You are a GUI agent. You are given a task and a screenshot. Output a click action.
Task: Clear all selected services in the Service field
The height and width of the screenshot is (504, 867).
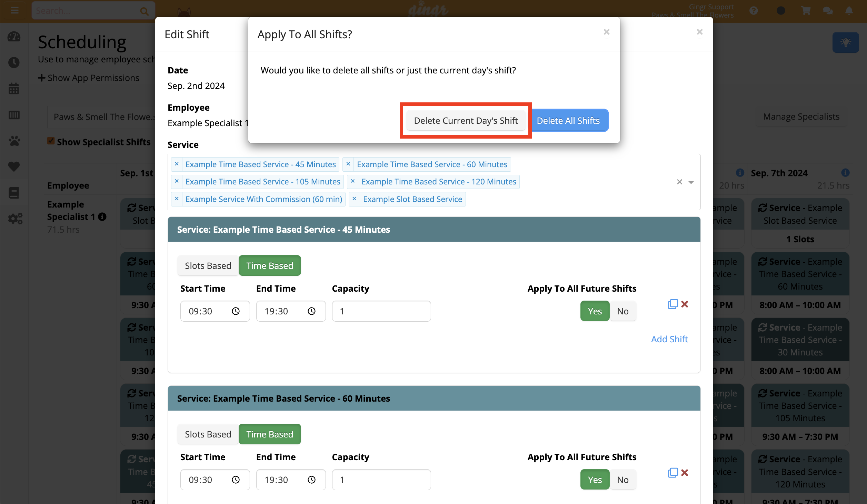click(x=679, y=182)
